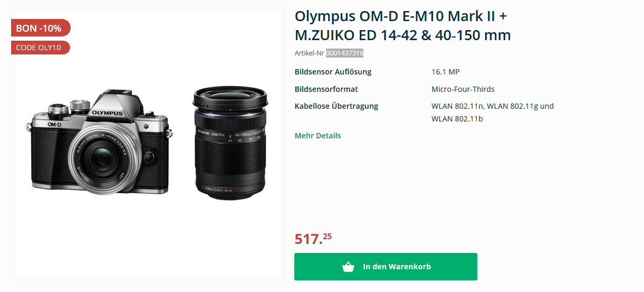Click the Kabellose Übertragung label
The image size is (644, 292).
[x=336, y=106]
